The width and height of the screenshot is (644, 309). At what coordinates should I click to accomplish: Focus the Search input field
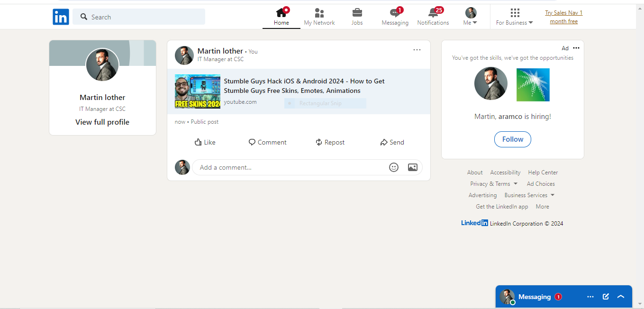click(139, 17)
